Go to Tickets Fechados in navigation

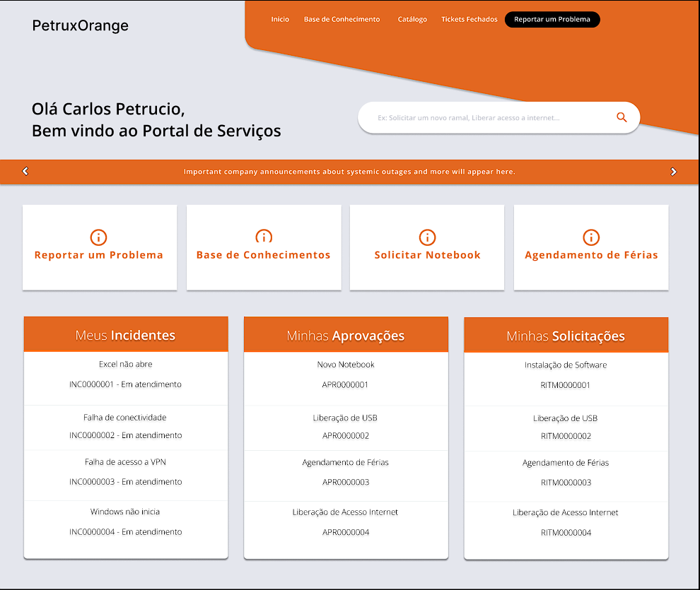point(469,20)
